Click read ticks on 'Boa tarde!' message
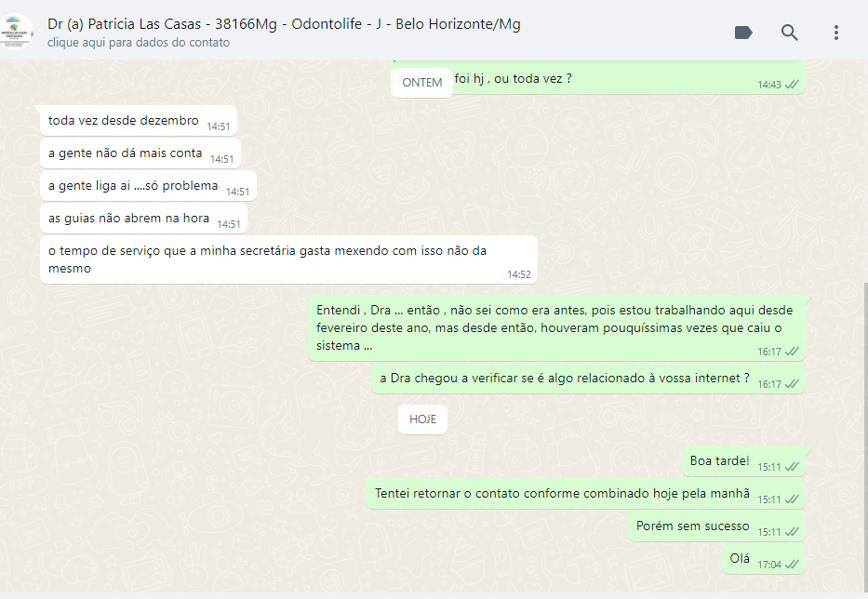868x599 pixels. [792, 467]
